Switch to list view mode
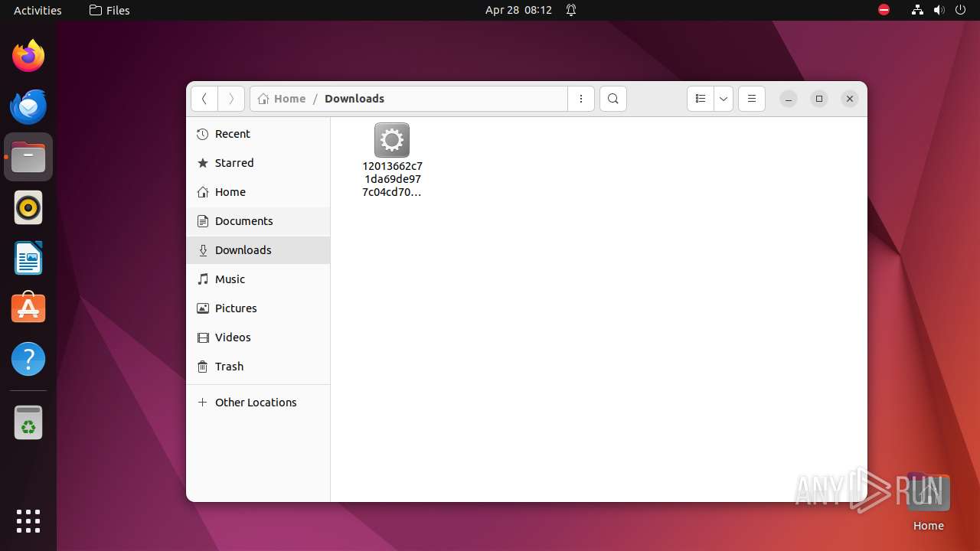Image resolution: width=980 pixels, height=551 pixels. pos(700,99)
